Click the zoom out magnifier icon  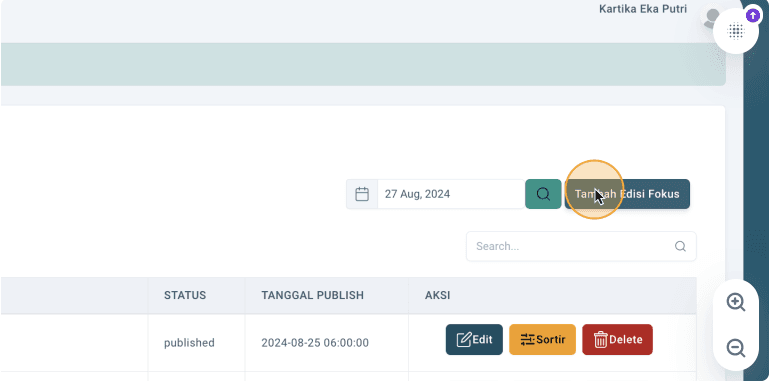click(x=736, y=348)
